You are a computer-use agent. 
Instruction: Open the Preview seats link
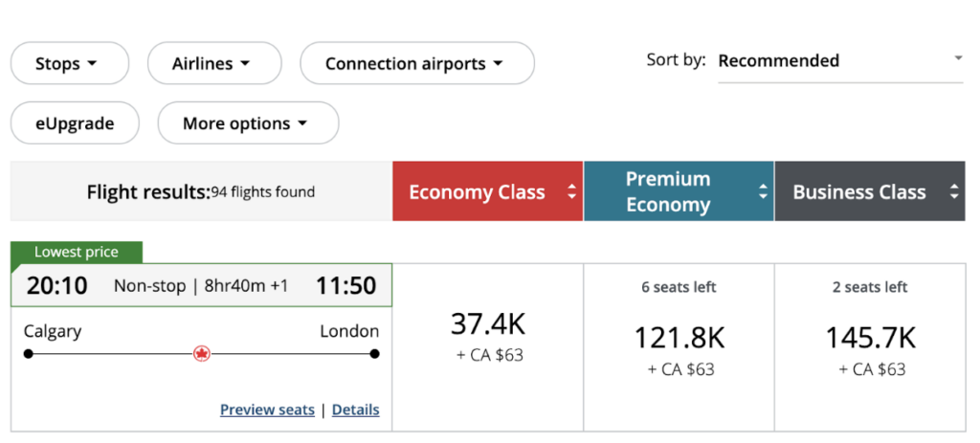pyautogui.click(x=267, y=410)
